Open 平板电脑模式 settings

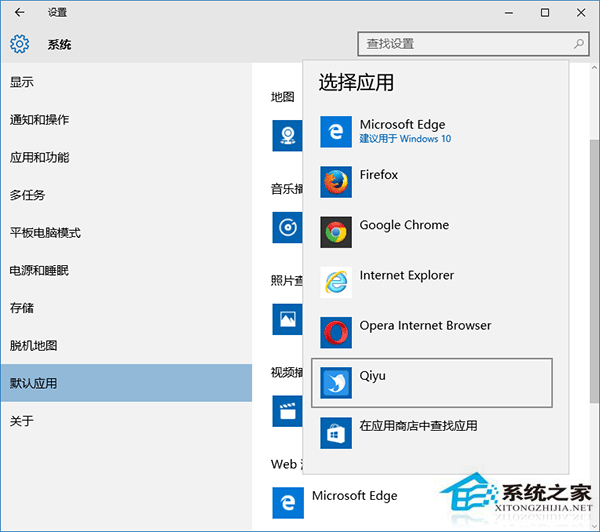[x=126, y=232]
